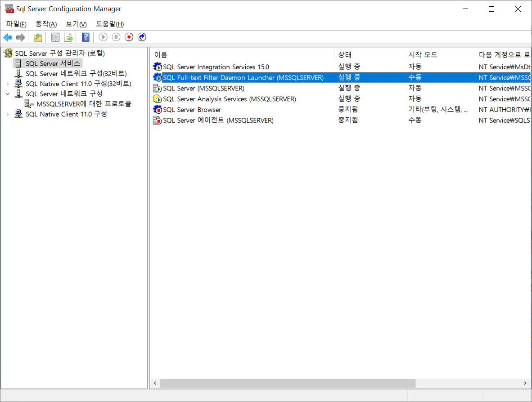532x402 pixels.
Task: Click 중지됨 status of SQL Server Browser
Action: tap(348, 109)
